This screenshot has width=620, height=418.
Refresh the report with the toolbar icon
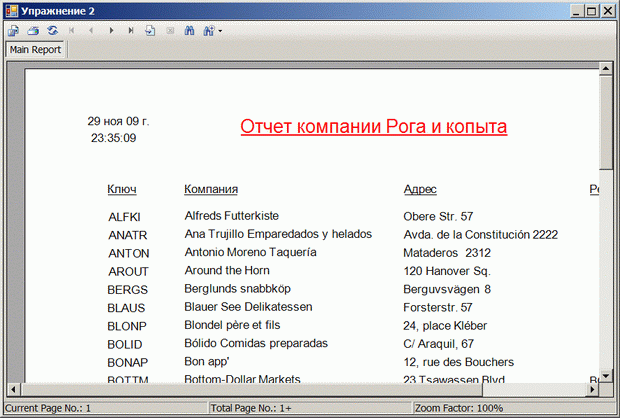click(51, 31)
